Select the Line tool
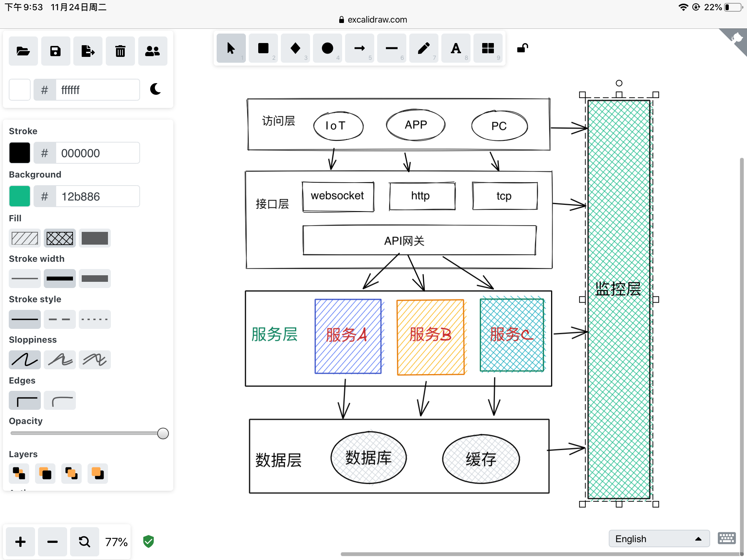This screenshot has width=747, height=560. click(x=391, y=48)
